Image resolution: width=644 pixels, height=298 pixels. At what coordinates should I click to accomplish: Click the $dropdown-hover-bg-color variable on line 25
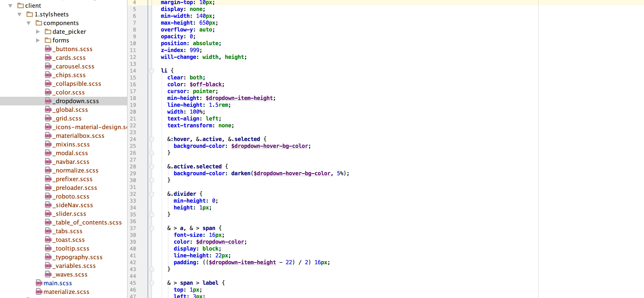(x=269, y=146)
